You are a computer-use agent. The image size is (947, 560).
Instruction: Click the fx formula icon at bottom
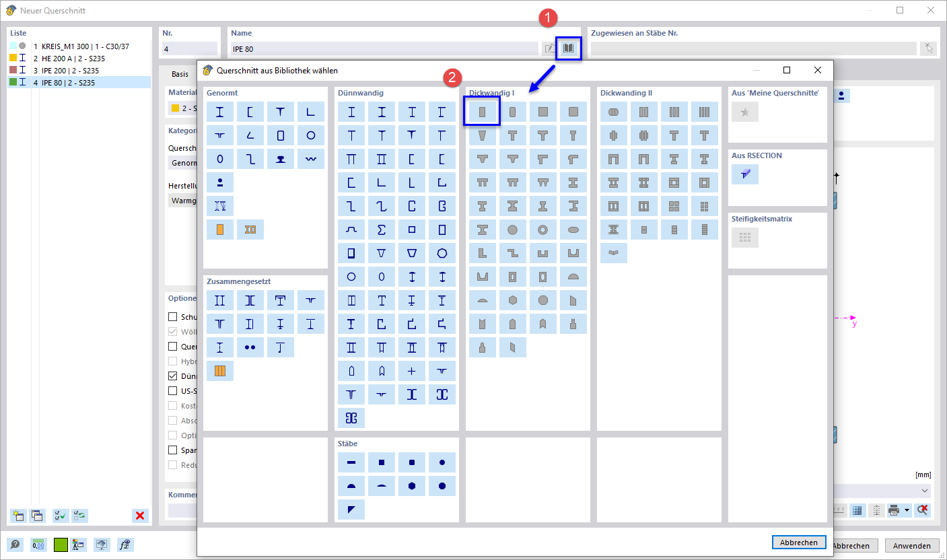tap(125, 545)
